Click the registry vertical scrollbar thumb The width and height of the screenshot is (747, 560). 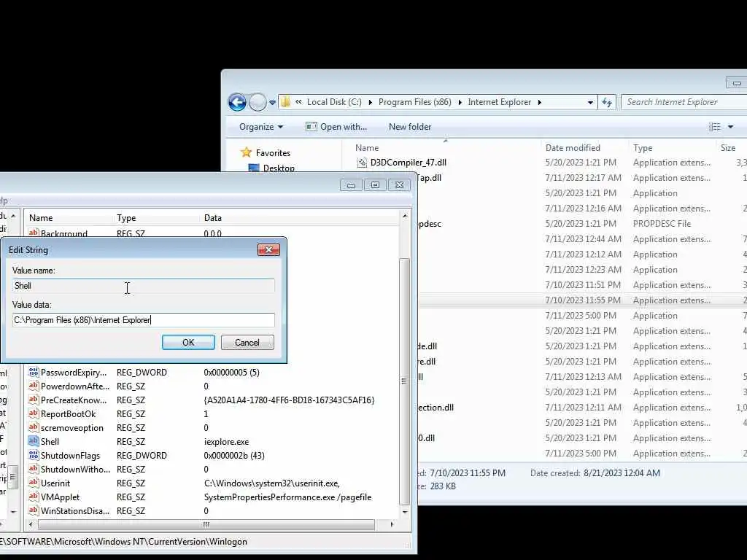pos(404,381)
